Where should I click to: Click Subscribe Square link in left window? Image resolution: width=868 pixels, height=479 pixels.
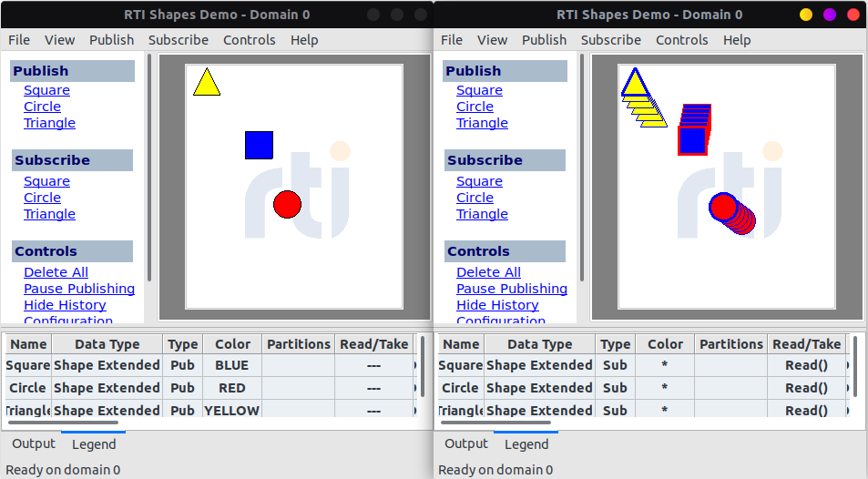46,181
